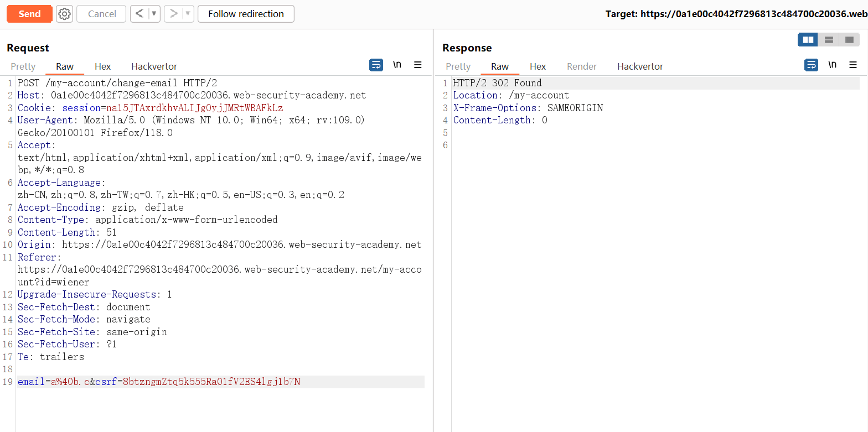The height and width of the screenshot is (432, 868).
Task: Show non-printable characters in Response panel
Action: coord(832,65)
